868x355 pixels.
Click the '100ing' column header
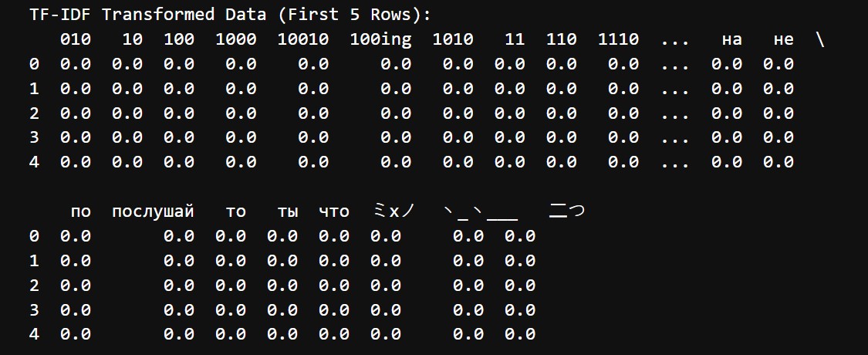coord(380,40)
